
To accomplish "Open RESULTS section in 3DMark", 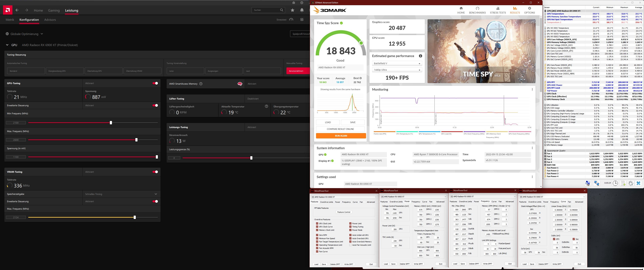I will pos(515,10).
